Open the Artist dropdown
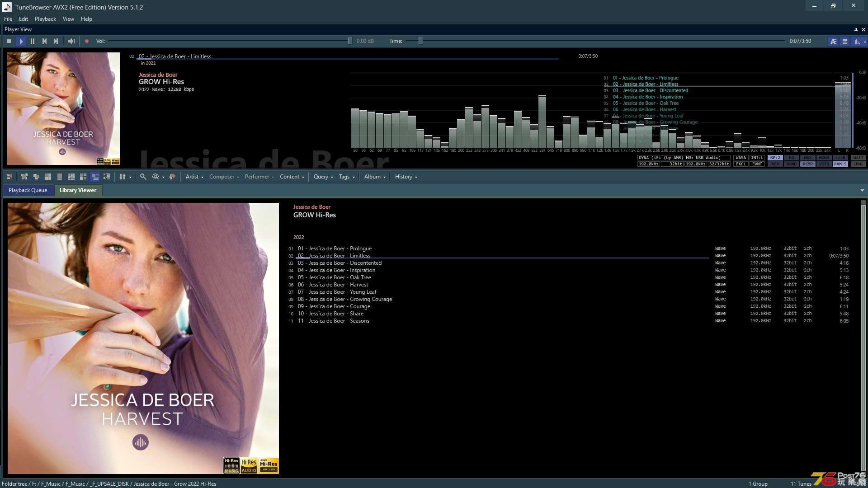This screenshot has height=488, width=868. pos(194,177)
